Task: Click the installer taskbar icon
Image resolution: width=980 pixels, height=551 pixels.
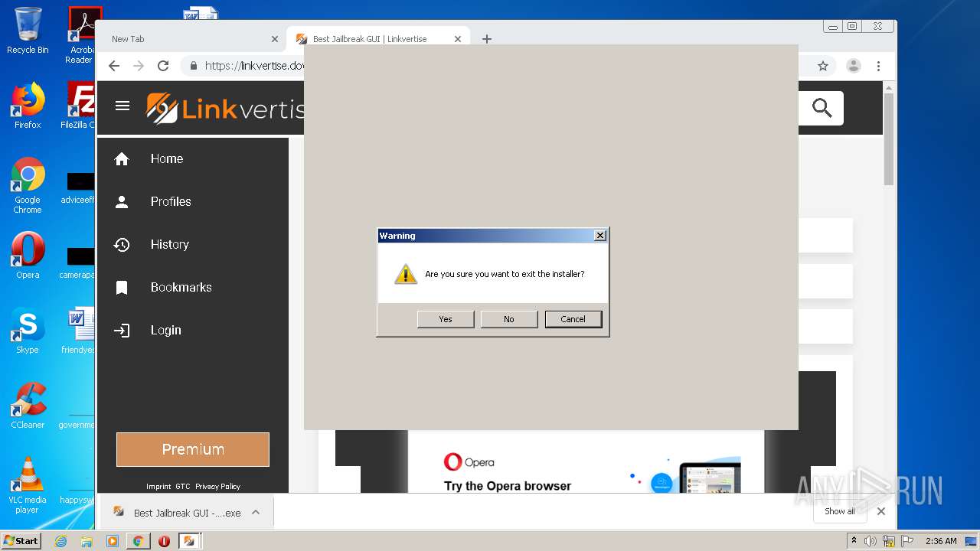Action: [189, 541]
